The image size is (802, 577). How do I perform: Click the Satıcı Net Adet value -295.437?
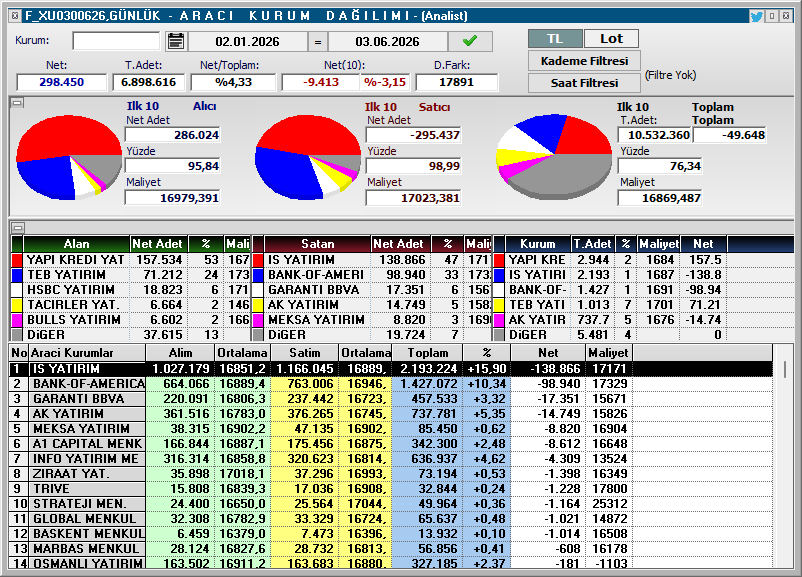point(413,136)
